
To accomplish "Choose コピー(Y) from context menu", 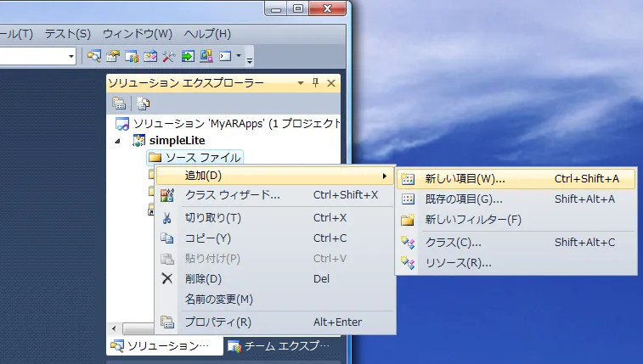I will coord(275,238).
